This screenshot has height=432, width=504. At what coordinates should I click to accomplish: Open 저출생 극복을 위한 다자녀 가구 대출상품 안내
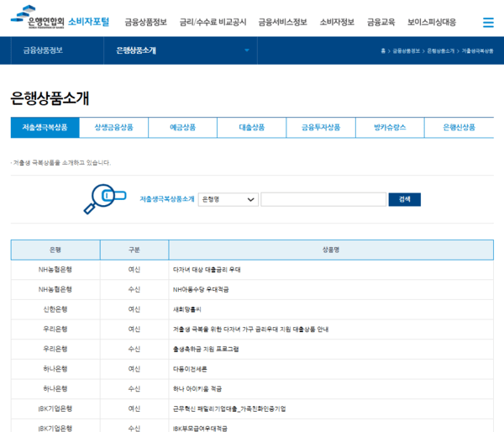coord(250,329)
